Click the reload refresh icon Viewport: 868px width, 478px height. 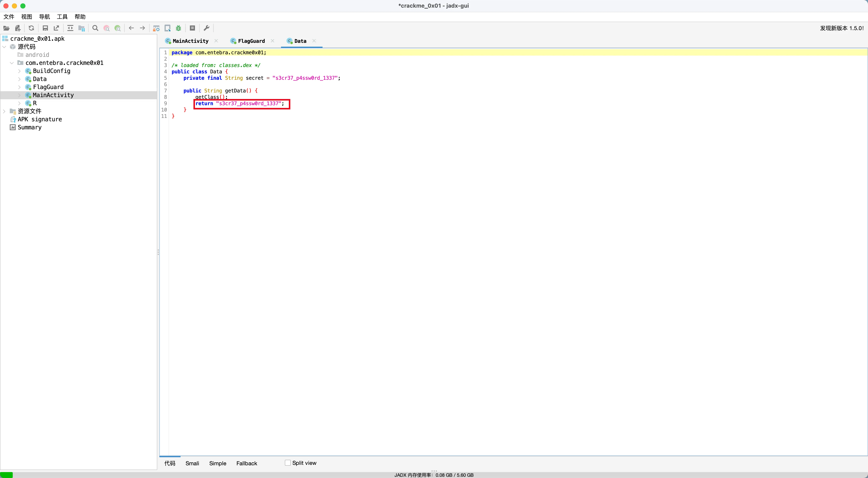pos(31,28)
